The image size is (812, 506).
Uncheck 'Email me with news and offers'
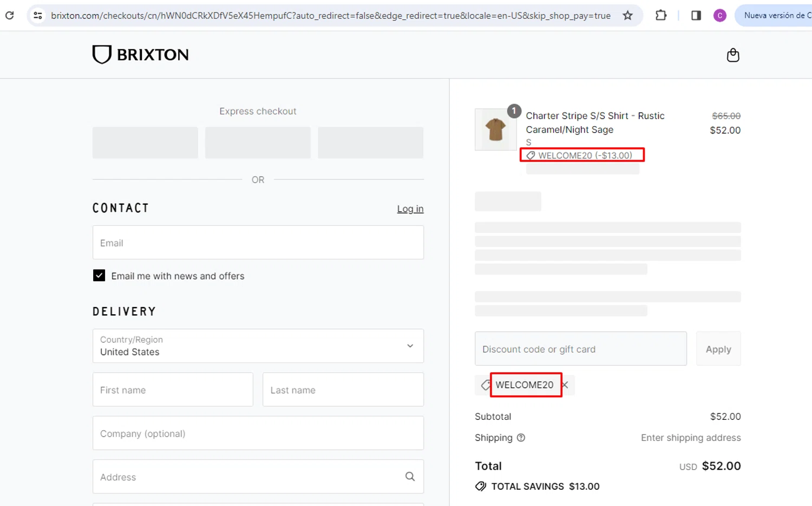pyautogui.click(x=99, y=276)
